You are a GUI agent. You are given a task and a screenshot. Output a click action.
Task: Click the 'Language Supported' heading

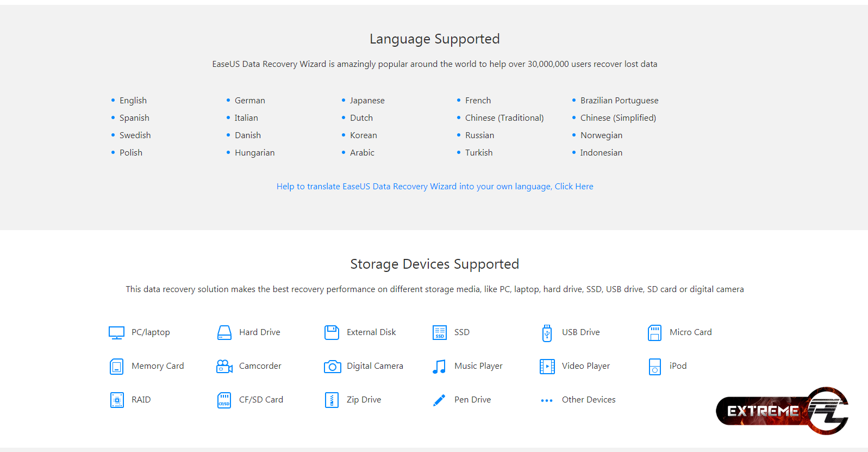pos(435,39)
